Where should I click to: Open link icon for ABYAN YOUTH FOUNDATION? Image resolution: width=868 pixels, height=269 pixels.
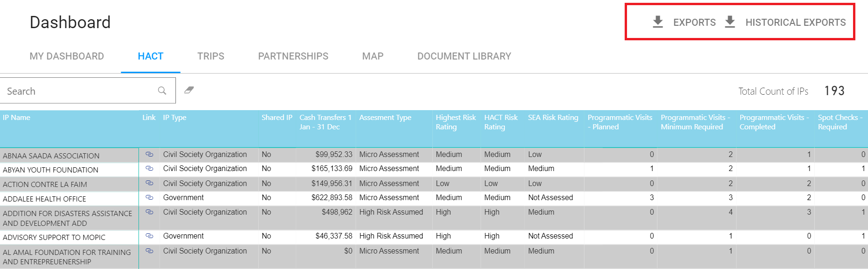coord(149,168)
